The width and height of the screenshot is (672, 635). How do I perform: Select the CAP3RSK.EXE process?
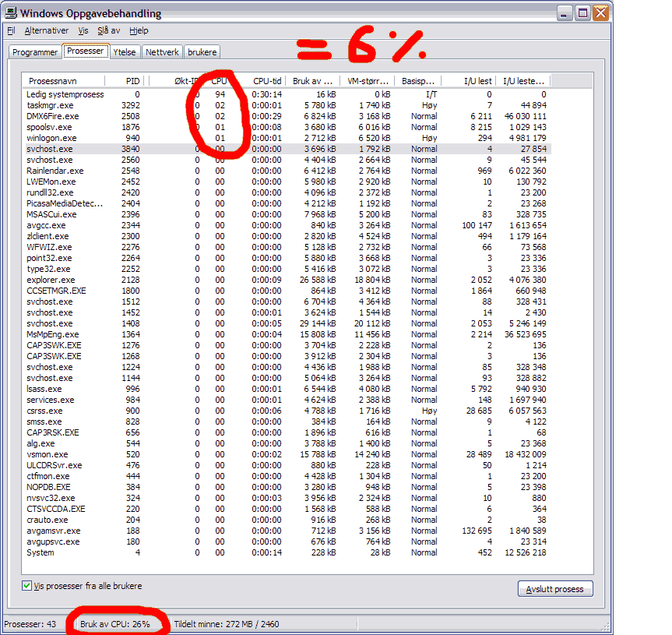coord(287,432)
